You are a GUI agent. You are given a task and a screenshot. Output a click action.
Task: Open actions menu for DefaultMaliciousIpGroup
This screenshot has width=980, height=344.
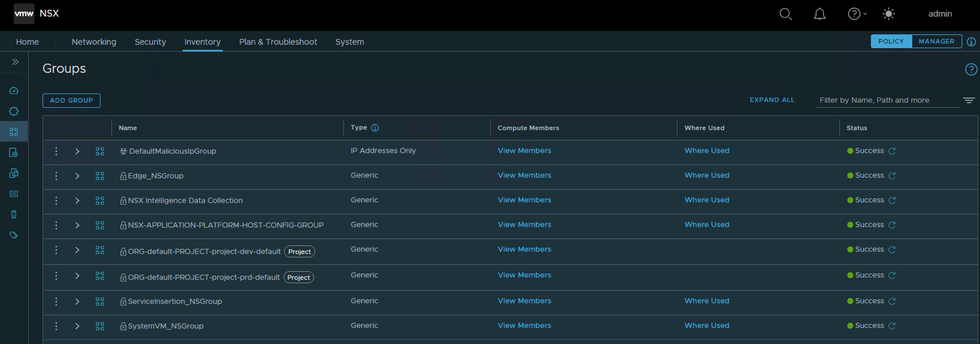click(56, 151)
